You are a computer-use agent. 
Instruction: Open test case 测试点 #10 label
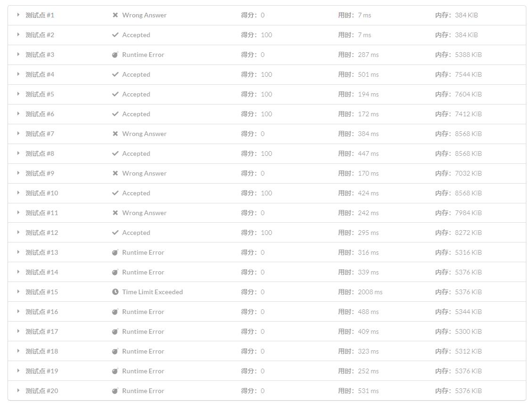42,193
